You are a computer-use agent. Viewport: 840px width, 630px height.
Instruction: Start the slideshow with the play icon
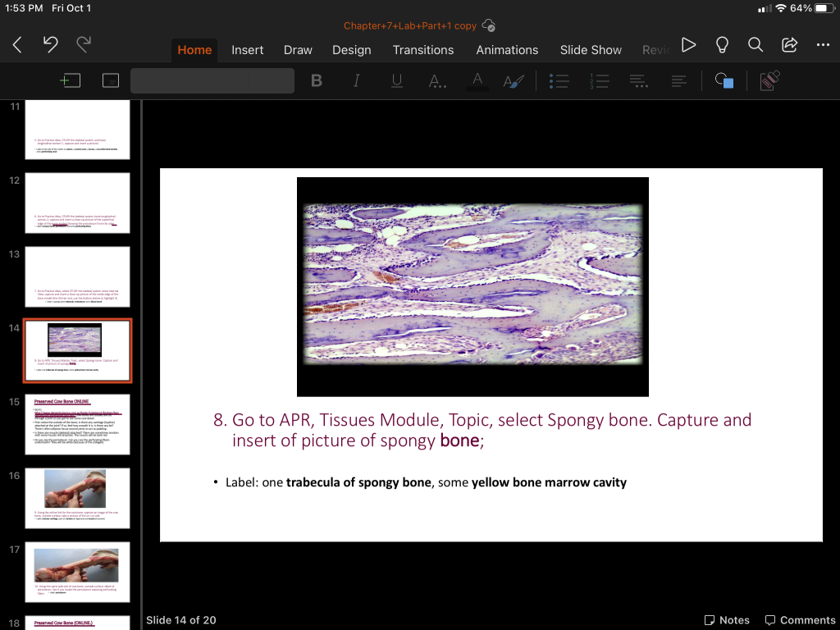[x=689, y=45]
